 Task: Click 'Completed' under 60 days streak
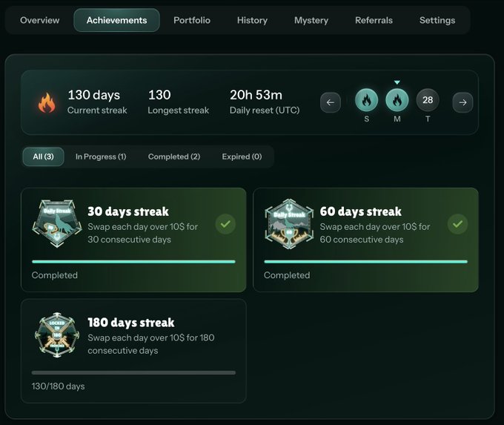[x=287, y=275]
